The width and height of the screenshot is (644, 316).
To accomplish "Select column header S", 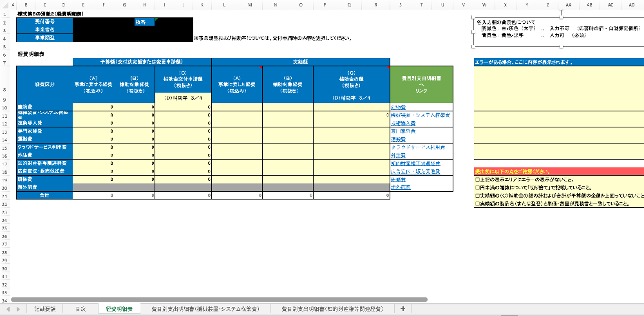I will click(x=401, y=5).
